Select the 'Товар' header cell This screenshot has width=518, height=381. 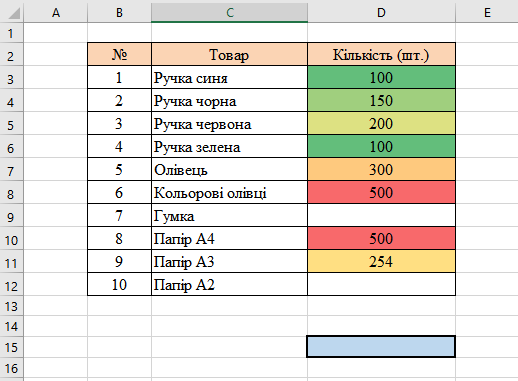229,54
